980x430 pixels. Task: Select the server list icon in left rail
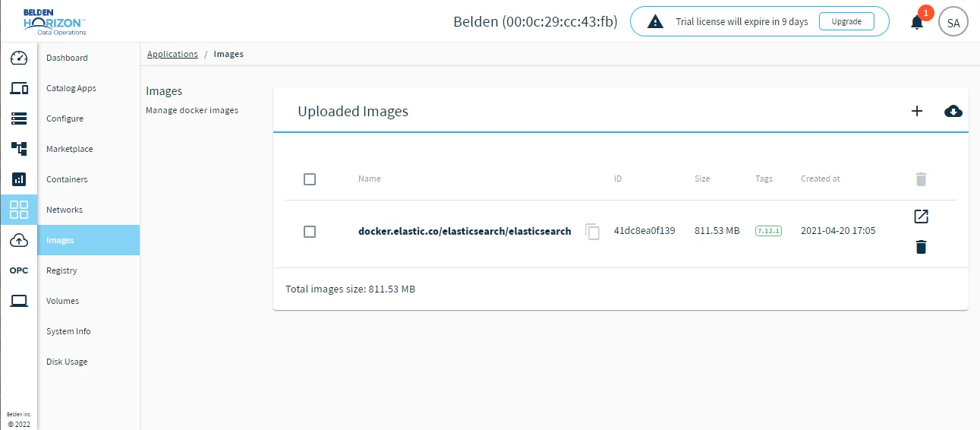click(19, 119)
